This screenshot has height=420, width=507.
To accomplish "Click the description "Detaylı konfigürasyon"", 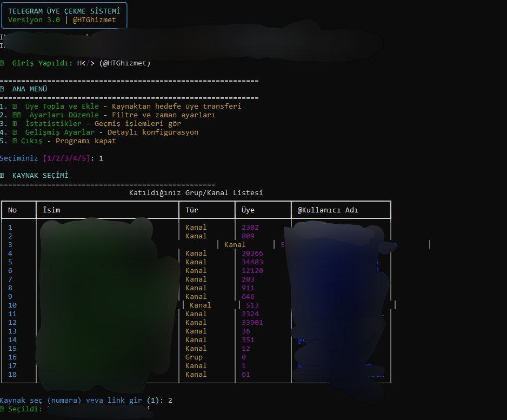I will (x=153, y=132).
